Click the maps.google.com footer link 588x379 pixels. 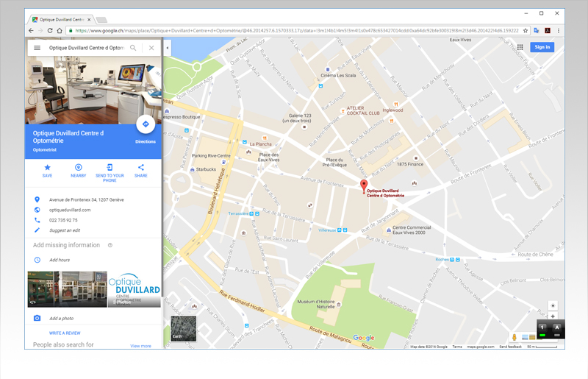[481, 347]
